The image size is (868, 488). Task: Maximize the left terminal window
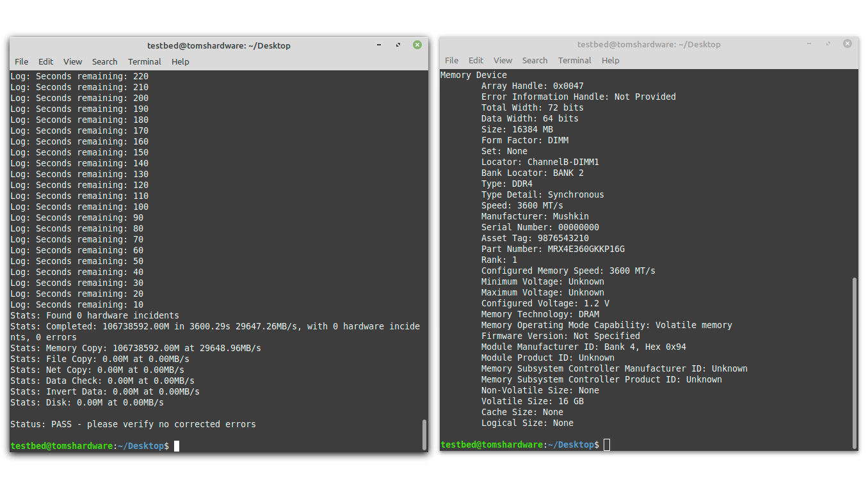[x=398, y=45]
